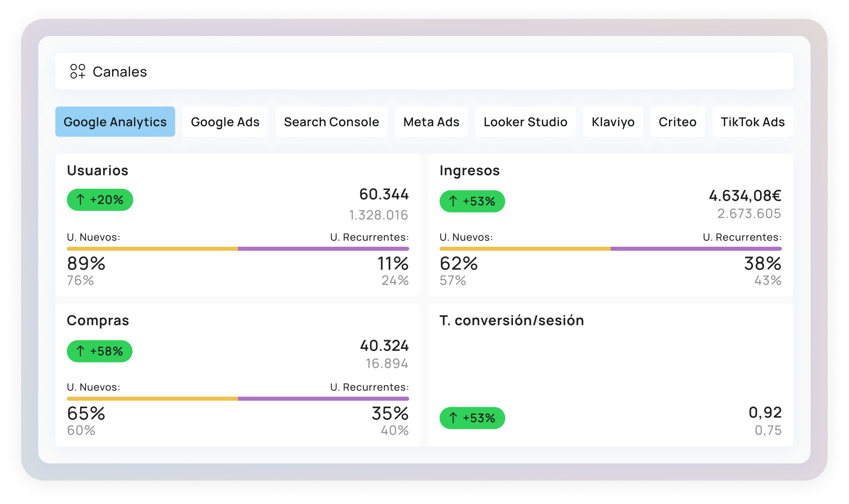
Task: Click the Usuarios +20% green badge
Action: point(100,200)
